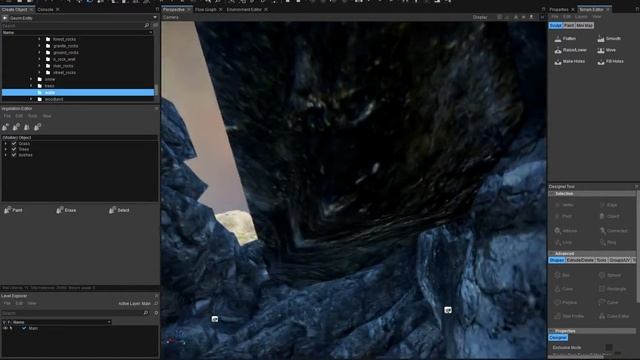Switch to the Paint tab in Terrain Editor
This screenshot has width=640, height=360.
click(x=569, y=25)
